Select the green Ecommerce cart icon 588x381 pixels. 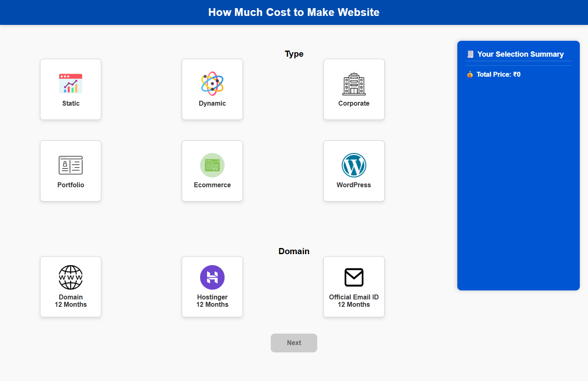[x=212, y=165]
